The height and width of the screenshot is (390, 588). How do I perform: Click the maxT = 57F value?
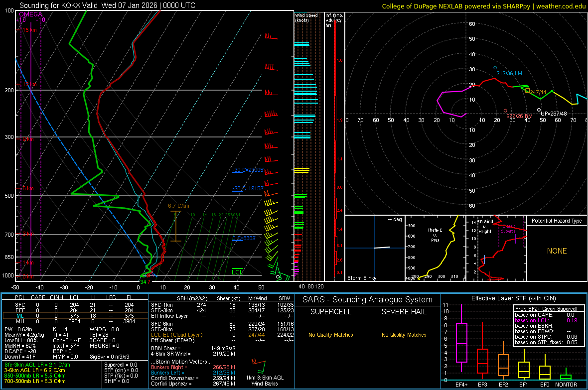[66, 346]
